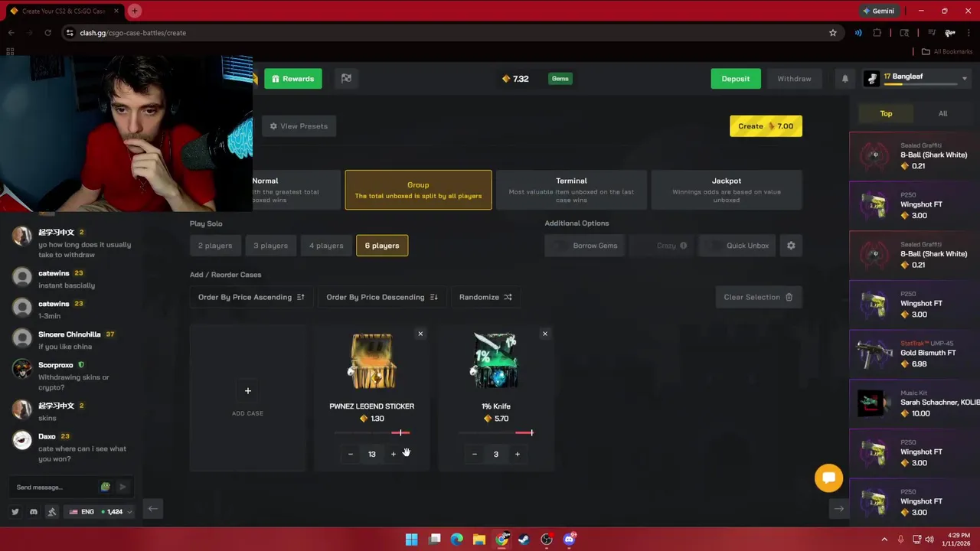Open the live support chat bubble

(828, 478)
